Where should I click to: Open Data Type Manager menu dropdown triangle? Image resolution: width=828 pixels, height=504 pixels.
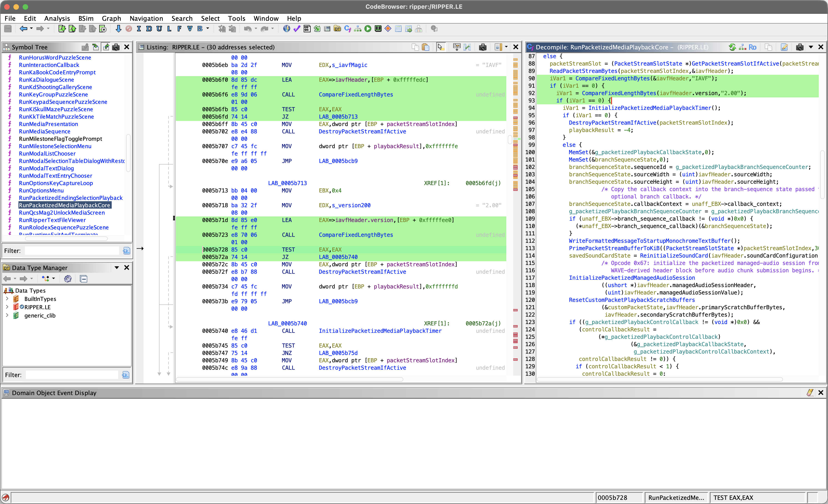tap(117, 267)
